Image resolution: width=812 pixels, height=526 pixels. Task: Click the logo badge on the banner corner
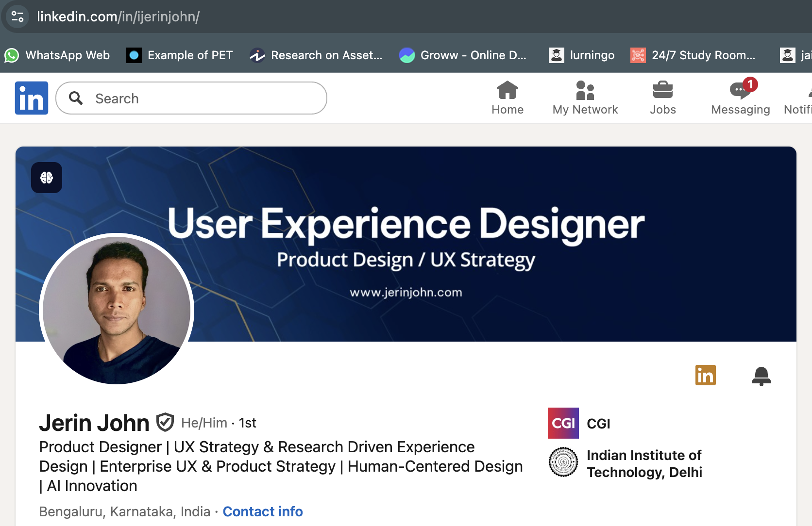coord(47,178)
